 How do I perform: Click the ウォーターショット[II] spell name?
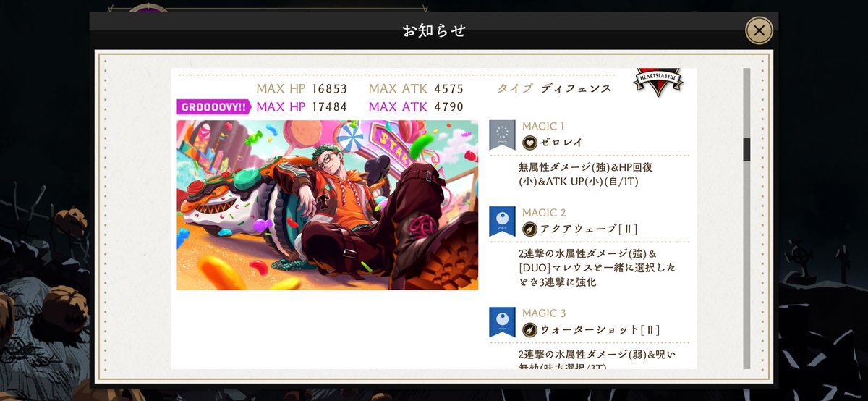click(600, 330)
